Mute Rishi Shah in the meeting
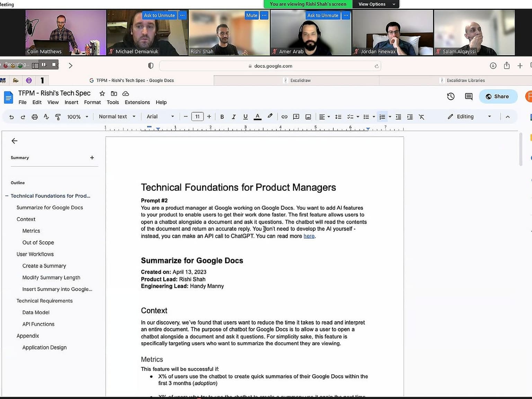Screen dimensions: 532x399 click(x=252, y=15)
